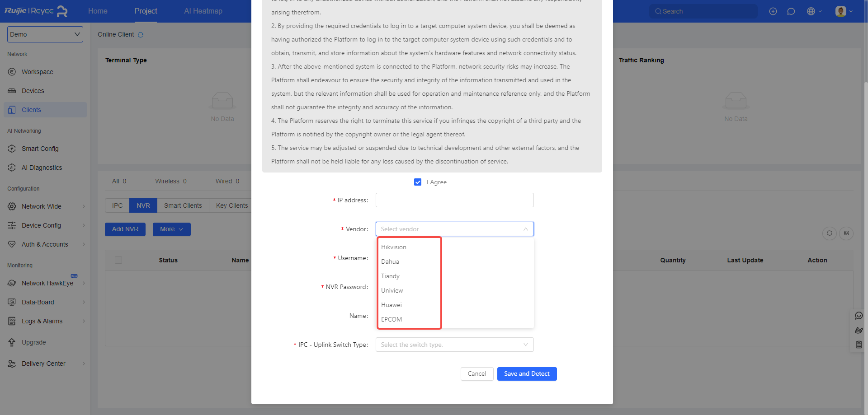Expand Device Config submenu arrow
The height and width of the screenshot is (415, 868).
pyautogui.click(x=84, y=225)
